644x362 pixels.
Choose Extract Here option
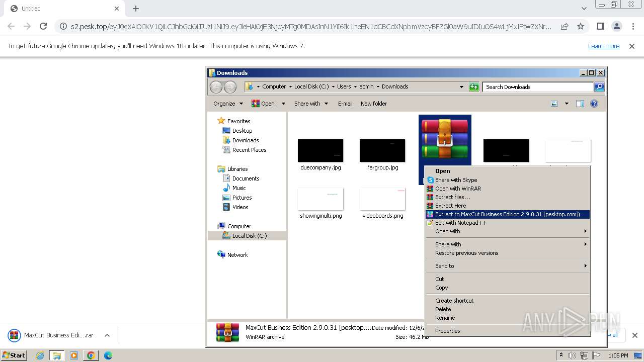508,206
